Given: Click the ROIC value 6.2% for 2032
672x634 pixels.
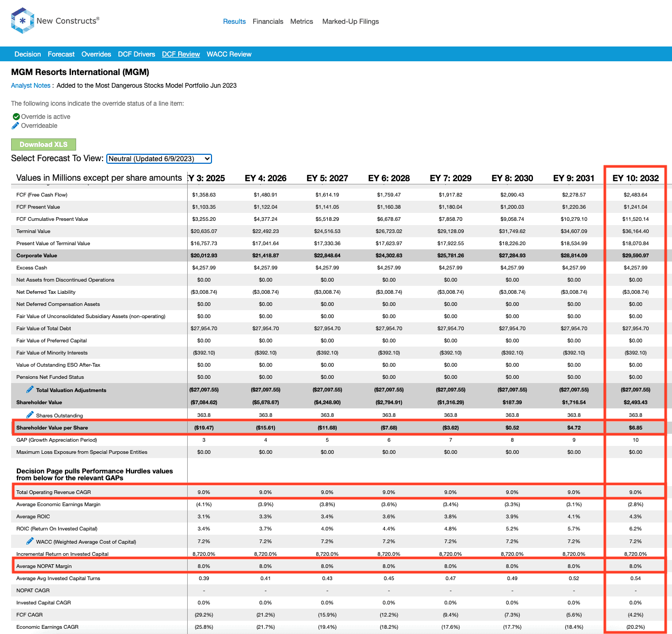Looking at the screenshot, I should tap(636, 529).
